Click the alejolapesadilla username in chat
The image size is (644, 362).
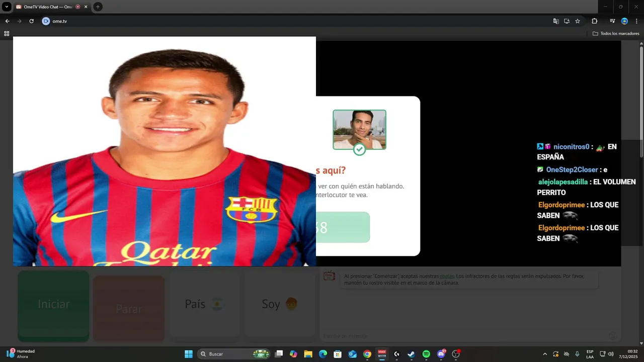pyautogui.click(x=562, y=182)
